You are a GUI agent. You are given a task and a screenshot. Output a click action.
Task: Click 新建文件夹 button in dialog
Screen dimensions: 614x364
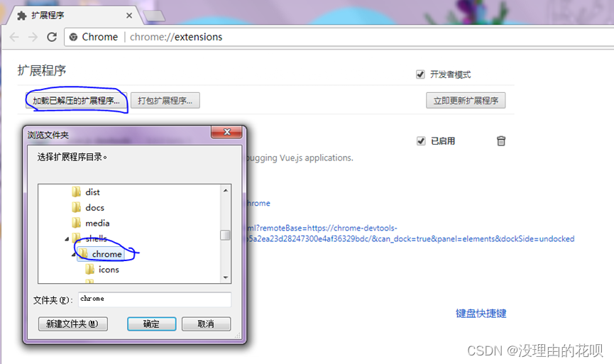pyautogui.click(x=73, y=324)
